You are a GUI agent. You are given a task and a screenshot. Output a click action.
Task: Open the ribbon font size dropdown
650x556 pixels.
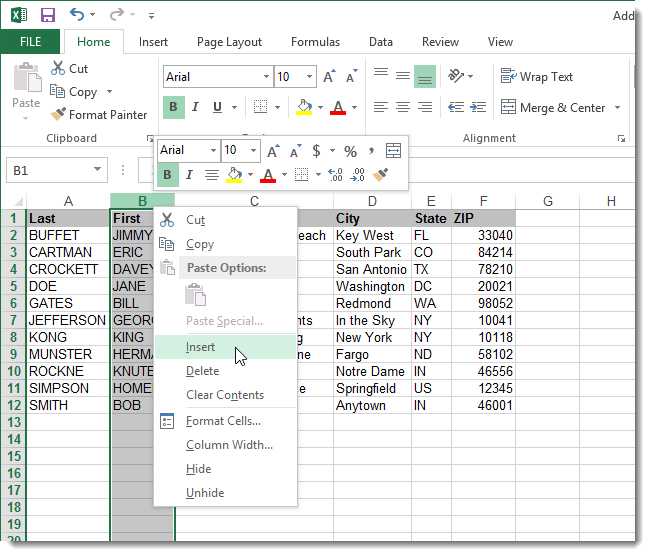(x=309, y=77)
